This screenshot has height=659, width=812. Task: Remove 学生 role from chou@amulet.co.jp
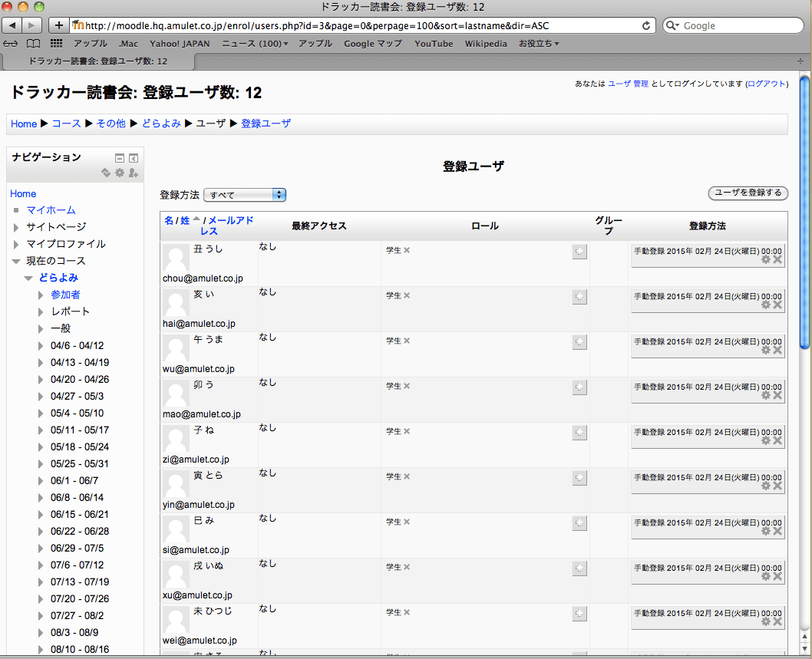[x=407, y=251]
